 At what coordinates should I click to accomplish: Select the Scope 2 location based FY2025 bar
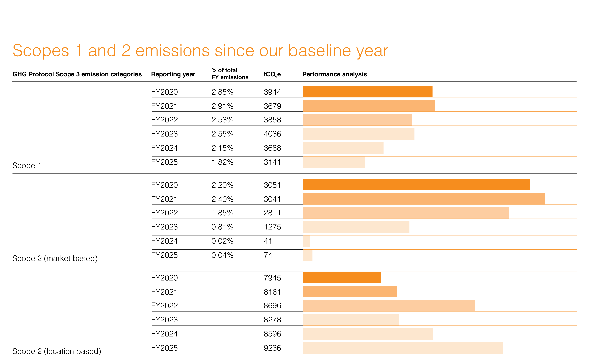click(403, 348)
